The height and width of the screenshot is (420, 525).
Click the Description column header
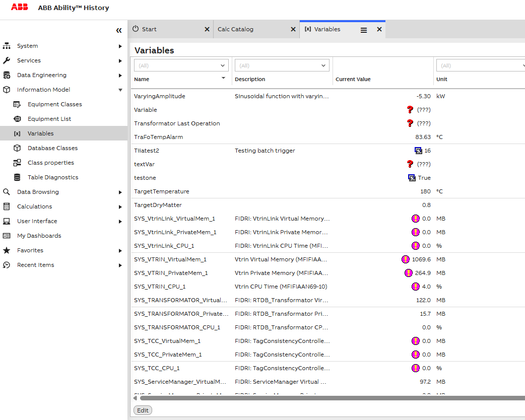(x=250, y=79)
